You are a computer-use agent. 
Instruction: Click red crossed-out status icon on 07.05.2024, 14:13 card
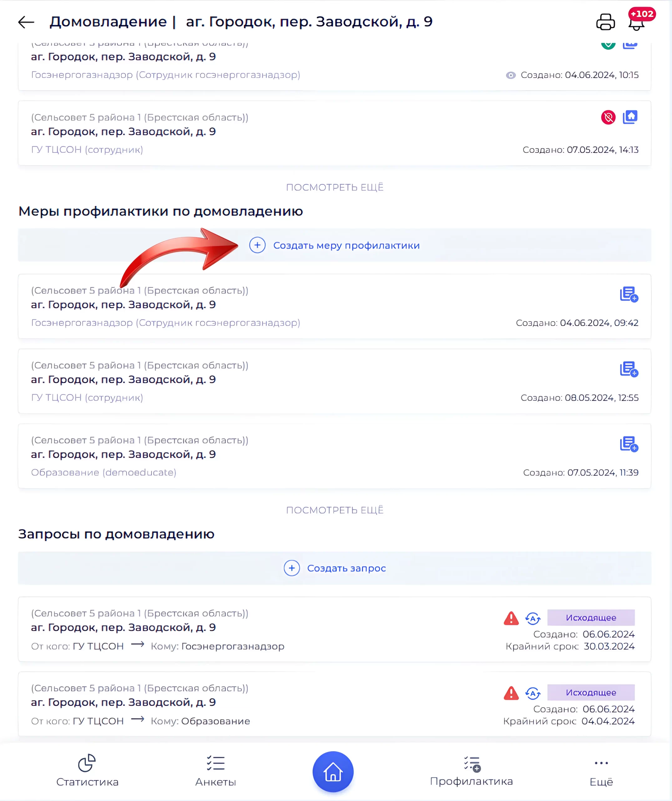point(608,117)
